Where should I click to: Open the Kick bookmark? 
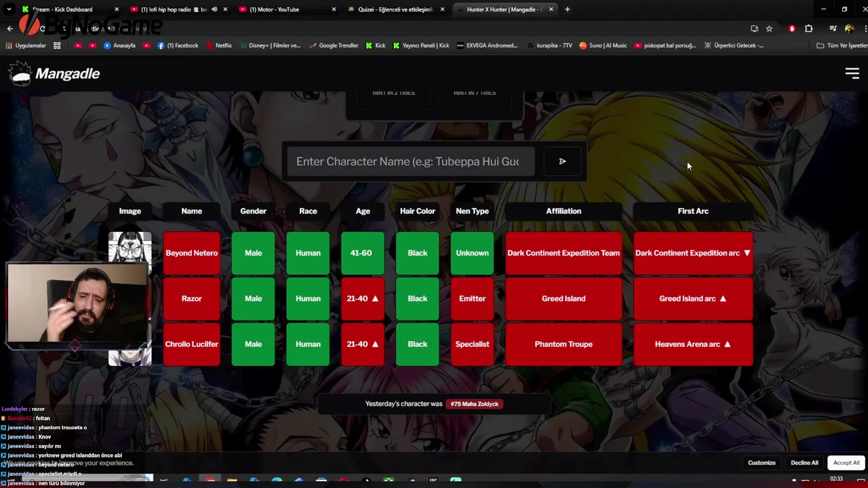pos(376,45)
